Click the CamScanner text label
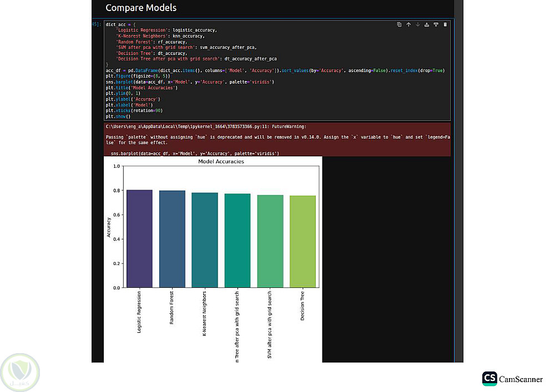 click(x=521, y=379)
